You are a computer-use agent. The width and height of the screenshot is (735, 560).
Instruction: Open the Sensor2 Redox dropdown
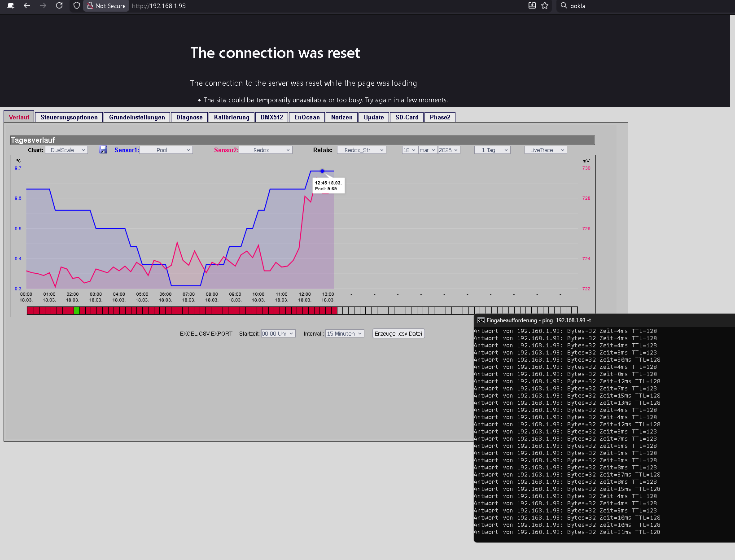click(x=266, y=150)
